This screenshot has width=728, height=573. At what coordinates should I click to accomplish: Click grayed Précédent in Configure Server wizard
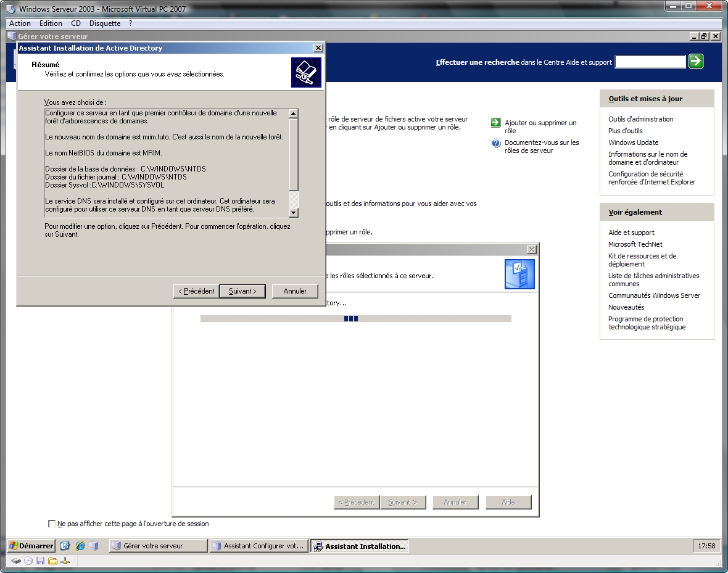point(357,503)
